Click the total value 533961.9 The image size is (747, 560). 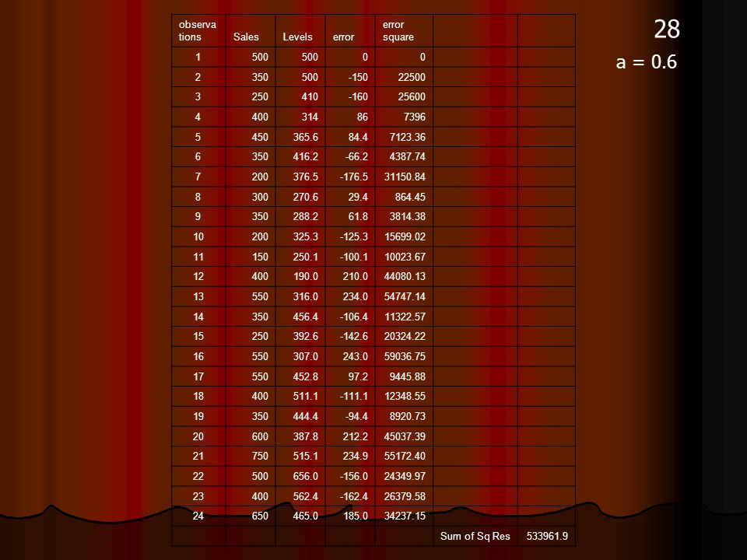pyautogui.click(x=547, y=536)
